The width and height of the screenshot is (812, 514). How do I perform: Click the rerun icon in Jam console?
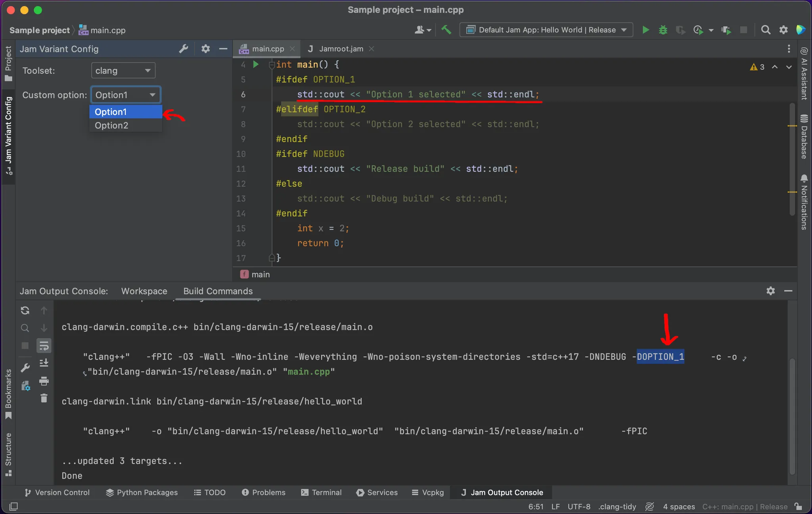click(x=25, y=310)
